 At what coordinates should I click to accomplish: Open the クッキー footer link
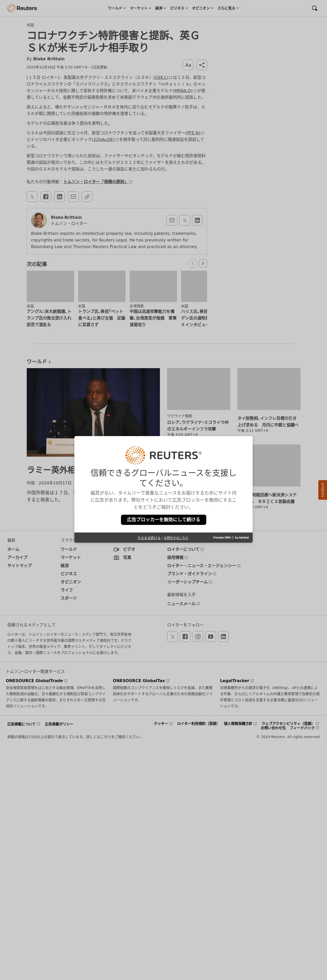(163, 724)
